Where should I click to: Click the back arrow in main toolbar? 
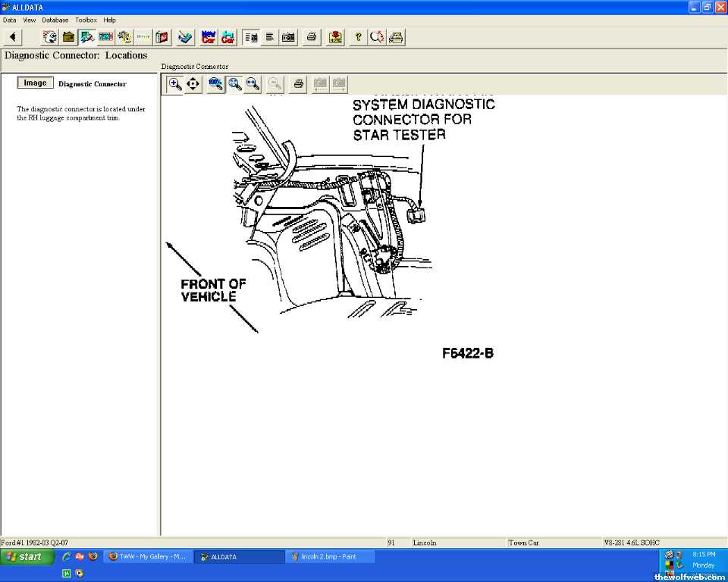(x=12, y=37)
